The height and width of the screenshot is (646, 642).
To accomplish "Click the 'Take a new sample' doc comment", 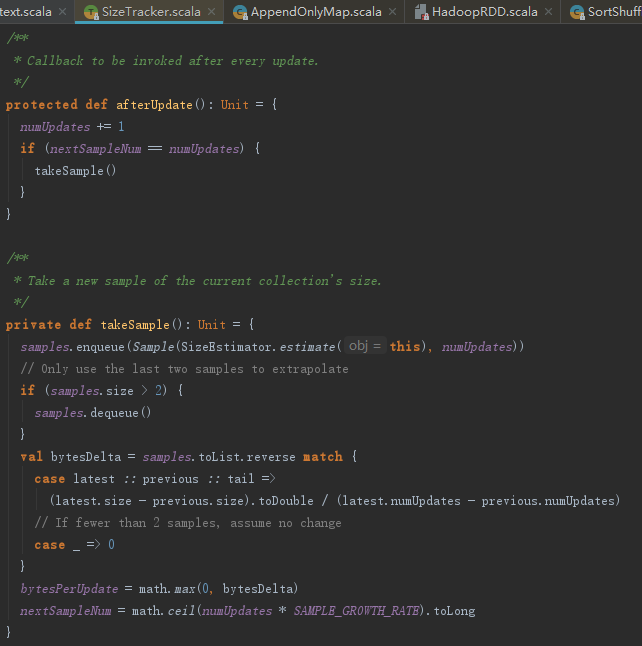I will click(x=197, y=281).
